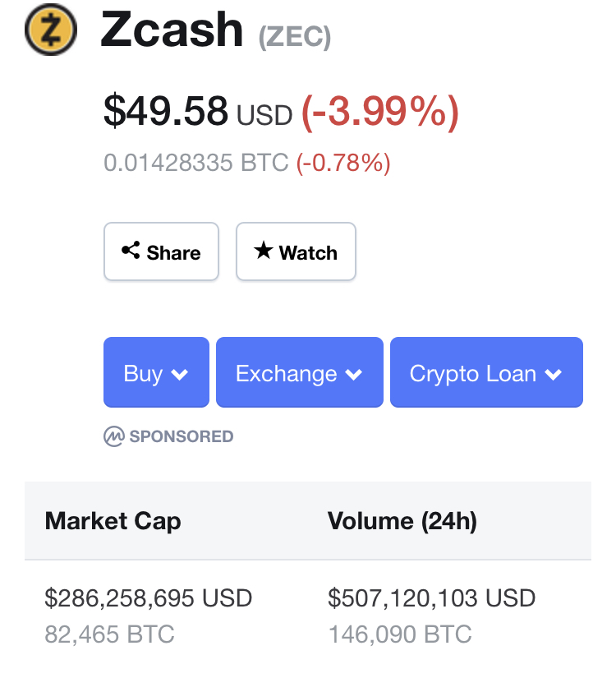
Task: Click the chevron on the Exchange button
Action: point(354,375)
